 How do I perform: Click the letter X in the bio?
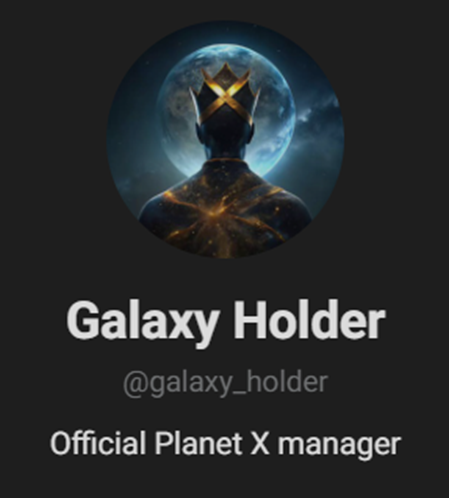click(260, 443)
